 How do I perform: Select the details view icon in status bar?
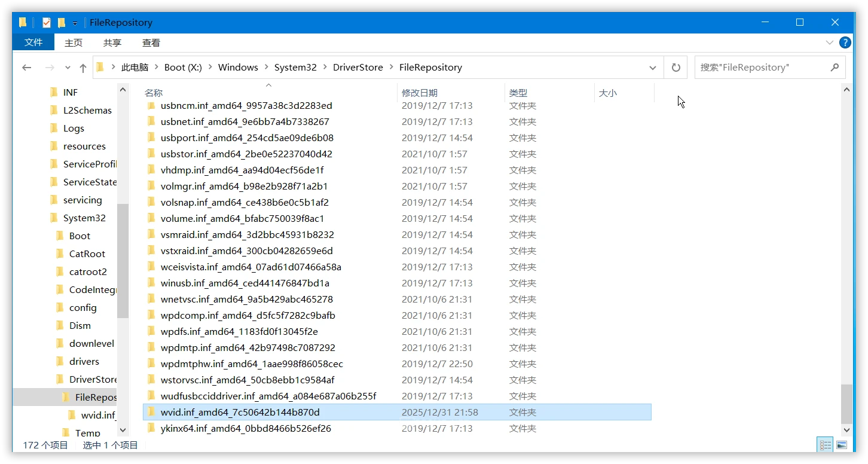point(825,444)
